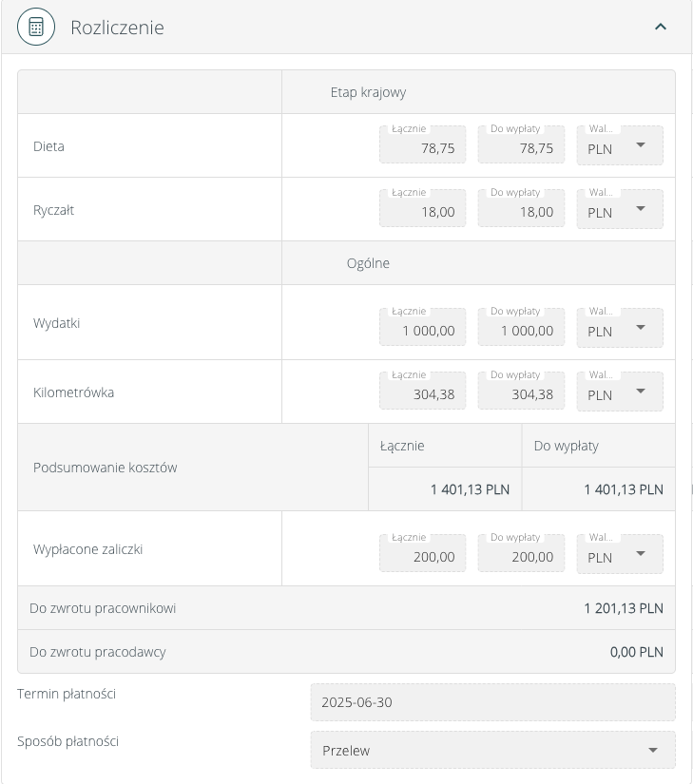The width and height of the screenshot is (693, 784).
Task: Click the Wypłacone zaliczki Do wypłaty field
Action: [521, 555]
